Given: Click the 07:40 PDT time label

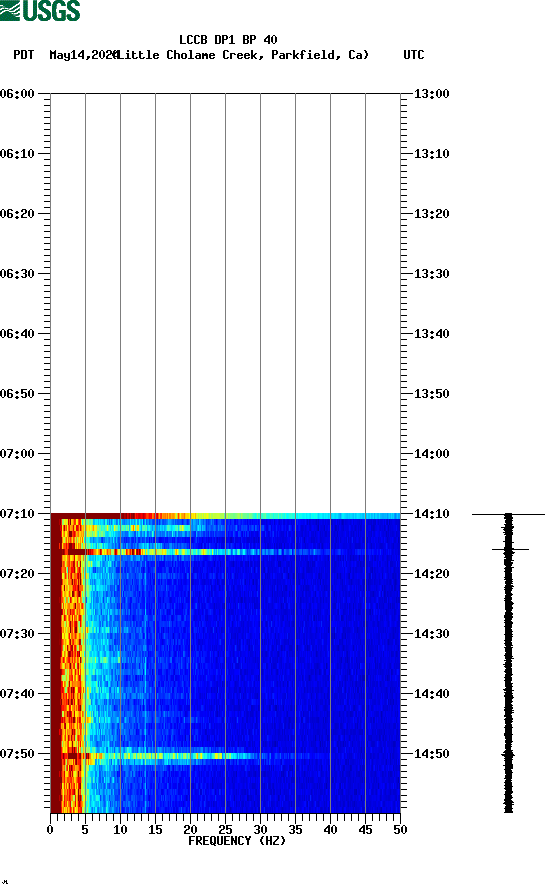Looking at the screenshot, I should tap(17, 694).
